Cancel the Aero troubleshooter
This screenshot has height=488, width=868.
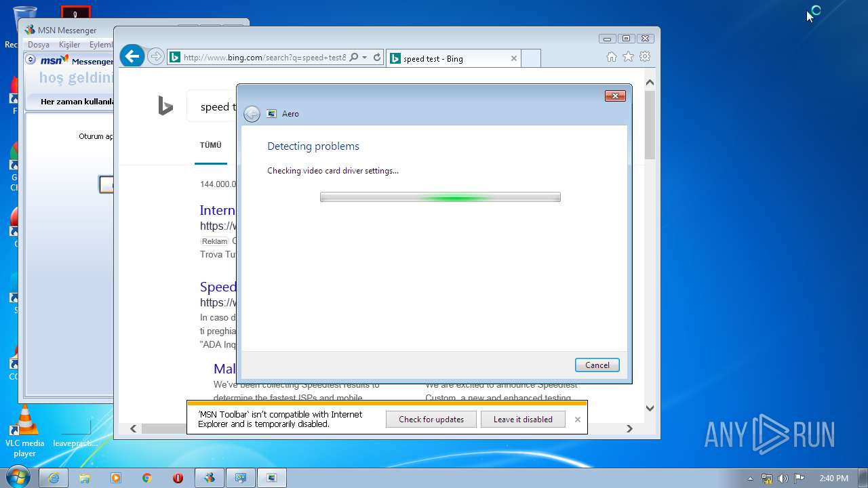tap(597, 365)
